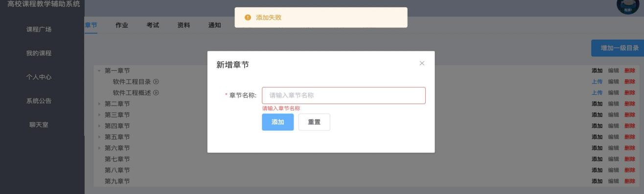Collapse the 第一章节 tree node
This screenshot has height=194, width=644.
[x=99, y=71]
